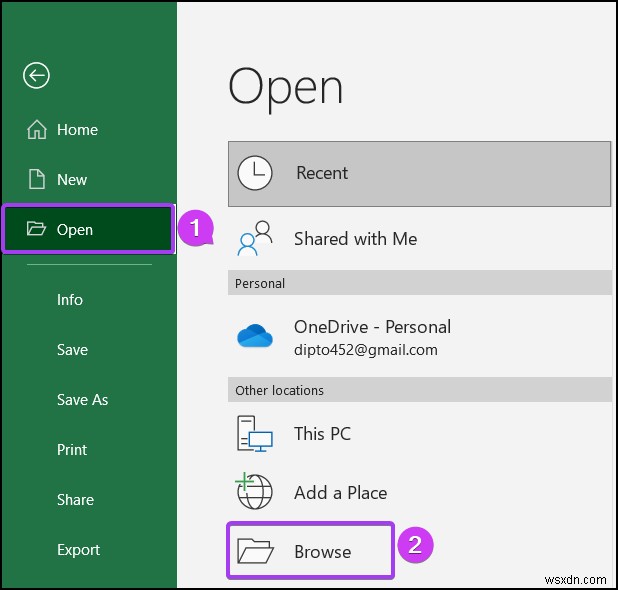Open Shared with Me location
This screenshot has height=590, width=618.
(419, 238)
